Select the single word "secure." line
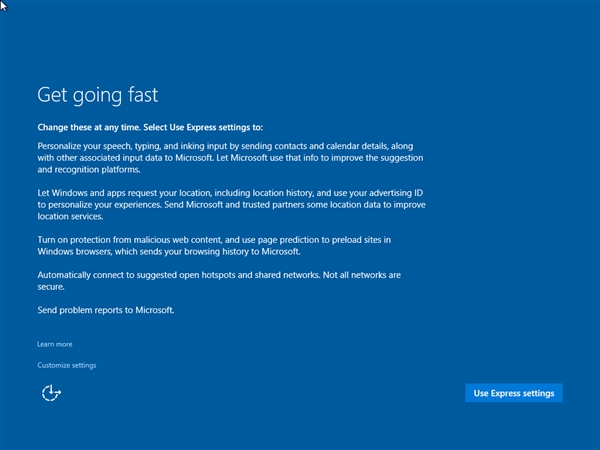This screenshot has height=450, width=600. [x=51, y=286]
